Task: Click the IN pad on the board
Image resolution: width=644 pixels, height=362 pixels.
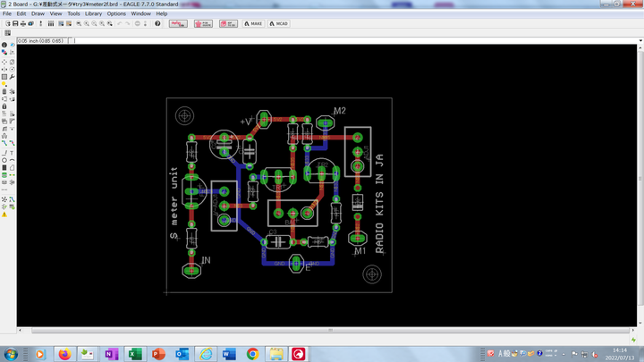Action: (191, 269)
